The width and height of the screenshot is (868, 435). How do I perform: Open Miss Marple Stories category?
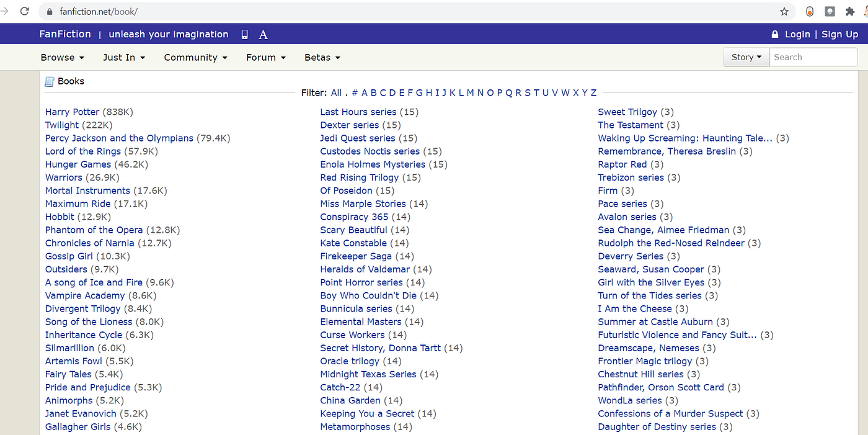click(x=363, y=204)
